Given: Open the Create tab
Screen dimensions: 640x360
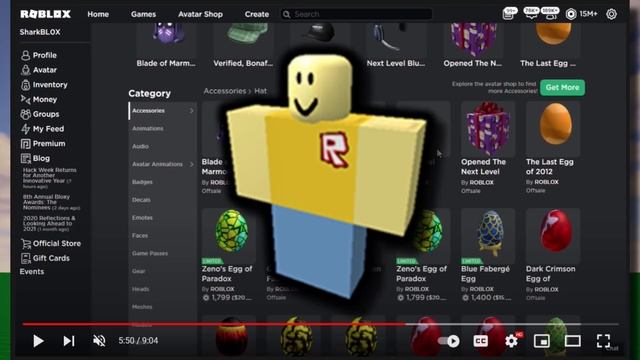Looking at the screenshot, I should pos(257,14).
